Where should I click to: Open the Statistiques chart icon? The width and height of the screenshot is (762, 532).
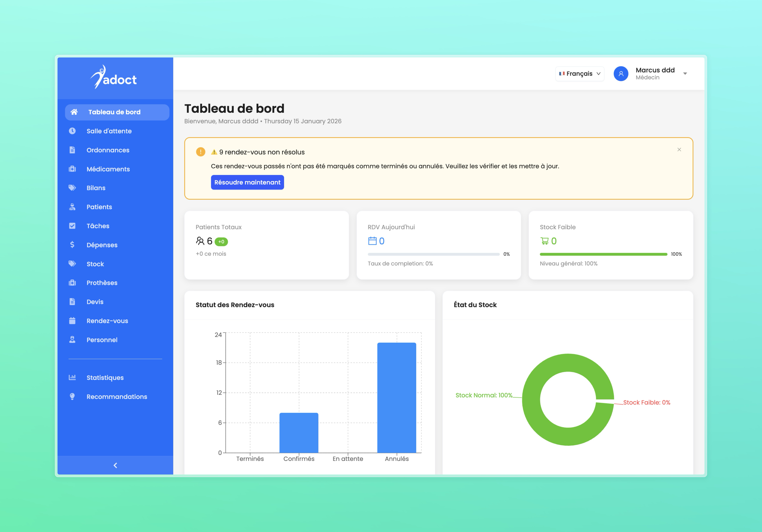point(73,377)
